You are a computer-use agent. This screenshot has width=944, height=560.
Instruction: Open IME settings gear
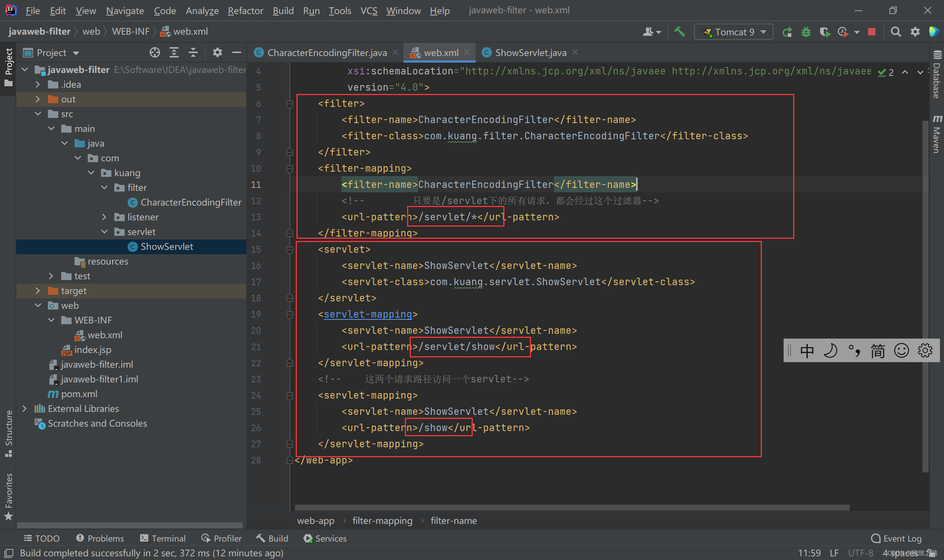tap(925, 351)
